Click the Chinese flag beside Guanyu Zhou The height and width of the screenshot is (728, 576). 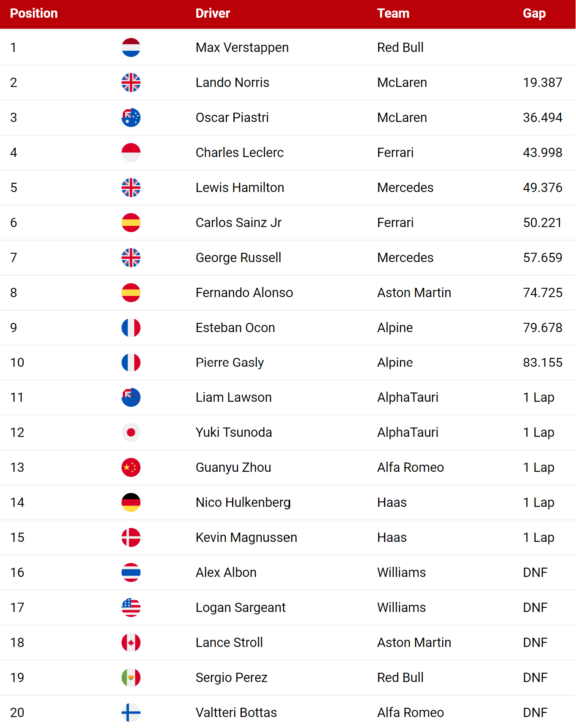point(131,467)
